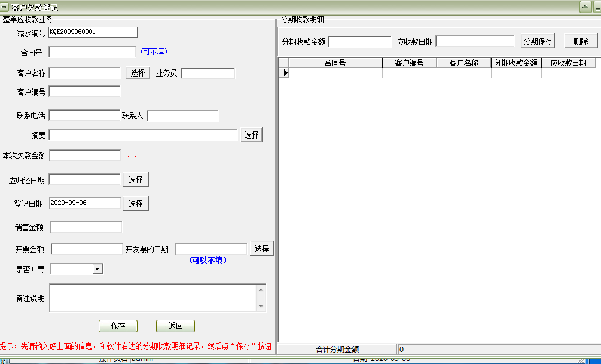
Task: Click the 删除 delete button
Action: coord(581,41)
